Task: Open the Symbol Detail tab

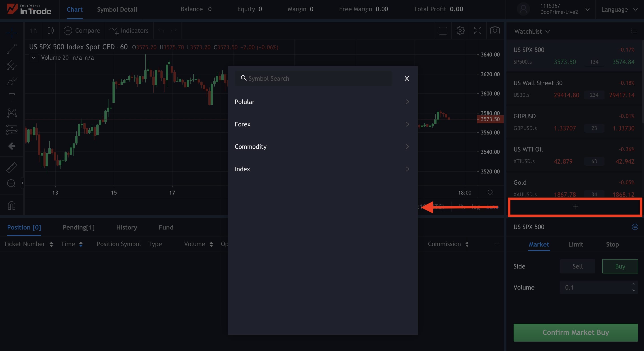Action: tap(117, 9)
